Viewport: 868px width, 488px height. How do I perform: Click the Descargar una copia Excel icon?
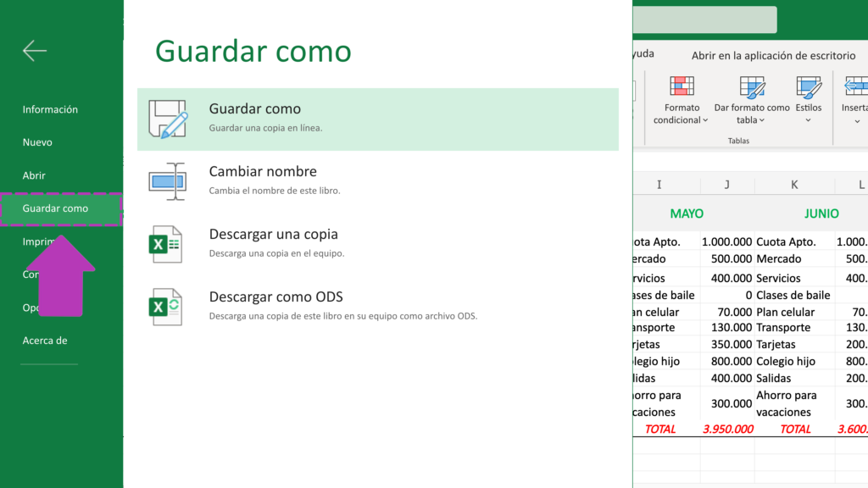coord(166,244)
